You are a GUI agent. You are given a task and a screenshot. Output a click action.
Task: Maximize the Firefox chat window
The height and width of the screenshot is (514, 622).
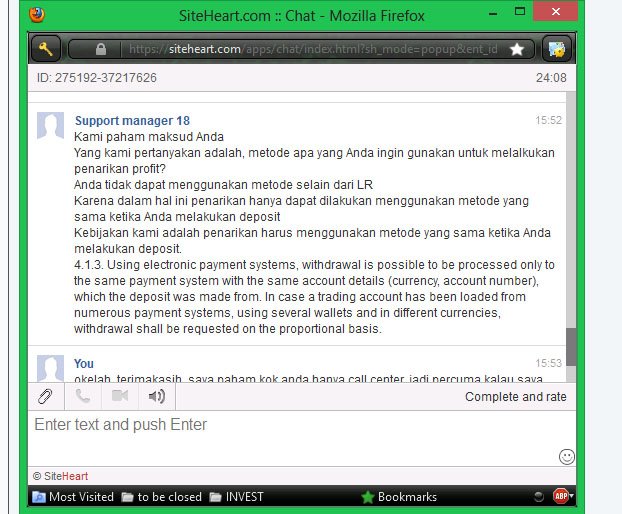pyautogui.click(x=520, y=12)
